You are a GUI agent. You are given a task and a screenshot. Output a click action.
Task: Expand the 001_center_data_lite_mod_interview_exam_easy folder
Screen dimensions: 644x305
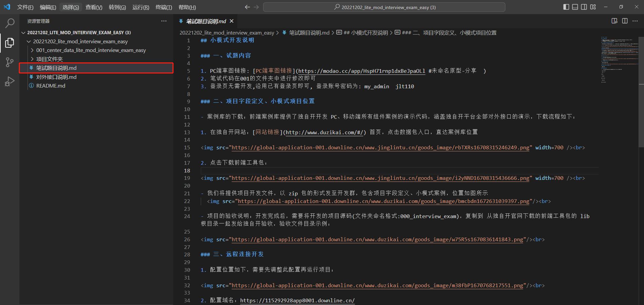91,50
